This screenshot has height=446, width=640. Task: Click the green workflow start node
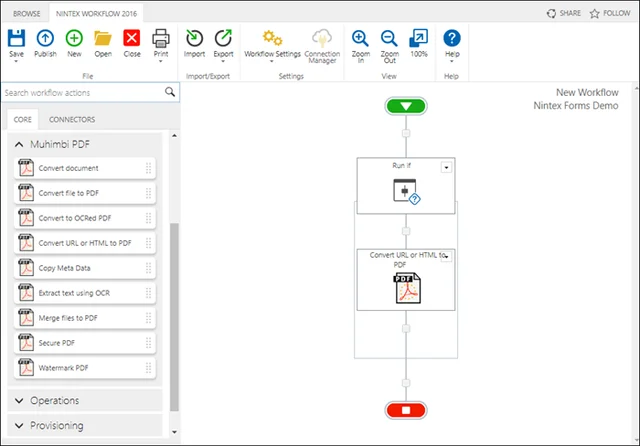[406, 106]
